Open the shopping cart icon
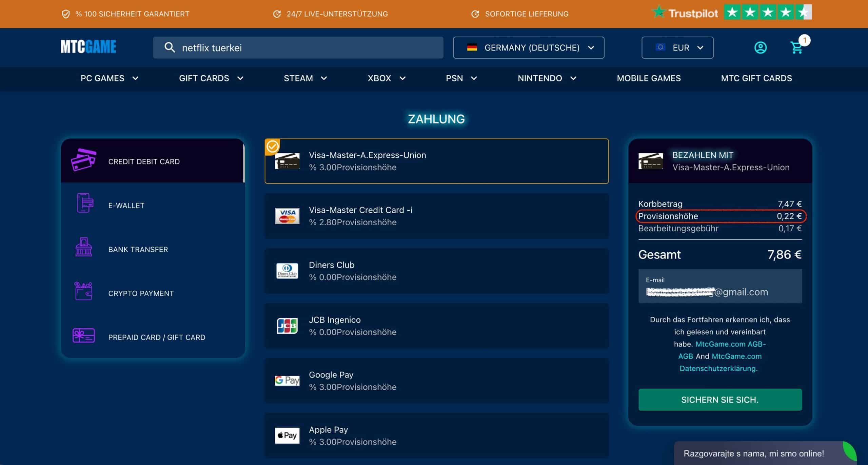This screenshot has height=465, width=868. pyautogui.click(x=796, y=47)
